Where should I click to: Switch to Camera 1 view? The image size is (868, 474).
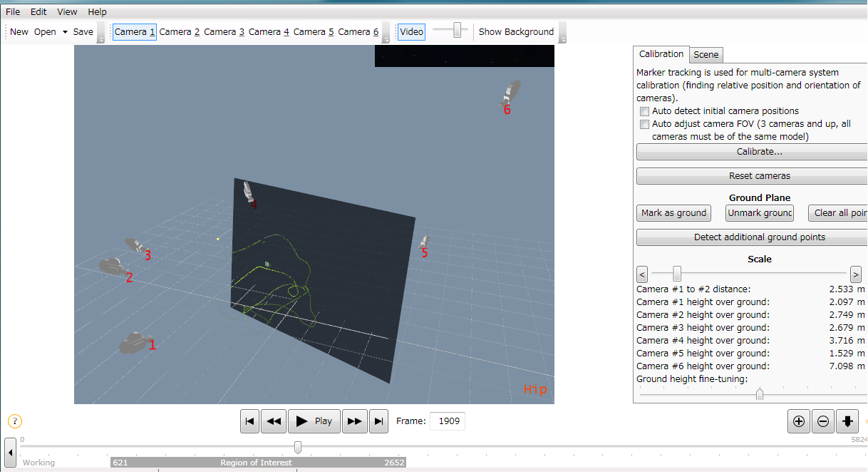click(135, 31)
